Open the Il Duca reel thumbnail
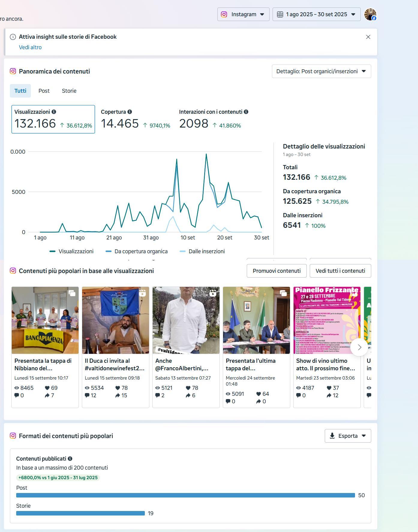The height and width of the screenshot is (532, 418). click(115, 320)
